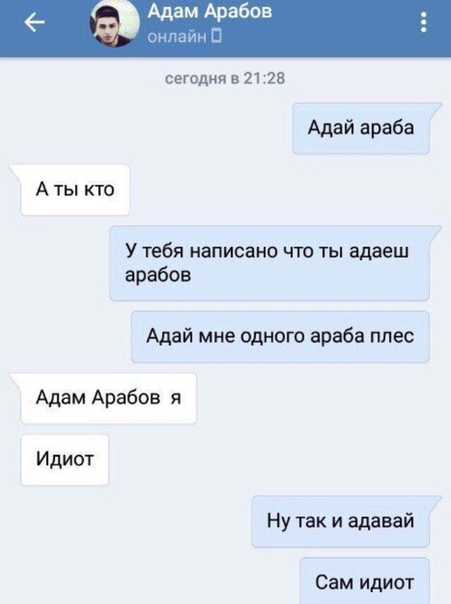Tap the message Ну так и адавай
451x604 pixels.
340,521
